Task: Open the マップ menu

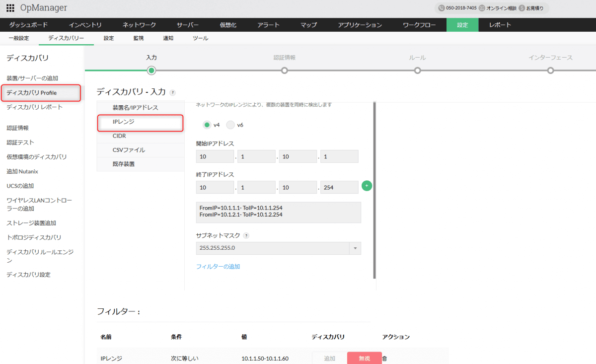Action: coord(308,25)
